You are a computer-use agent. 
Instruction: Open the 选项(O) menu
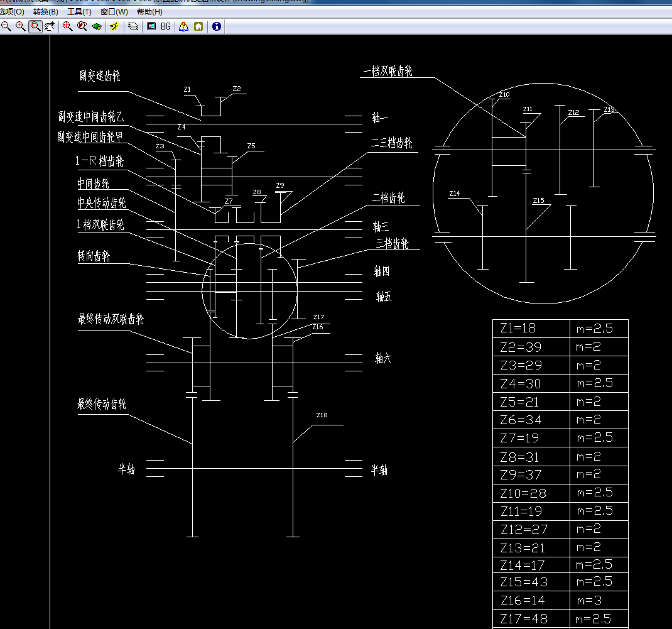tap(12, 12)
